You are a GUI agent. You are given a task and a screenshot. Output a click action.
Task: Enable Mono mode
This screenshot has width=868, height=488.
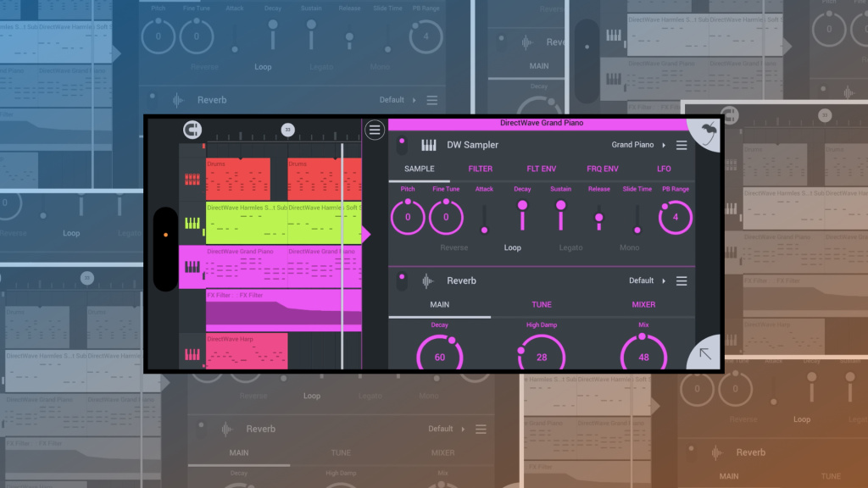tap(630, 248)
